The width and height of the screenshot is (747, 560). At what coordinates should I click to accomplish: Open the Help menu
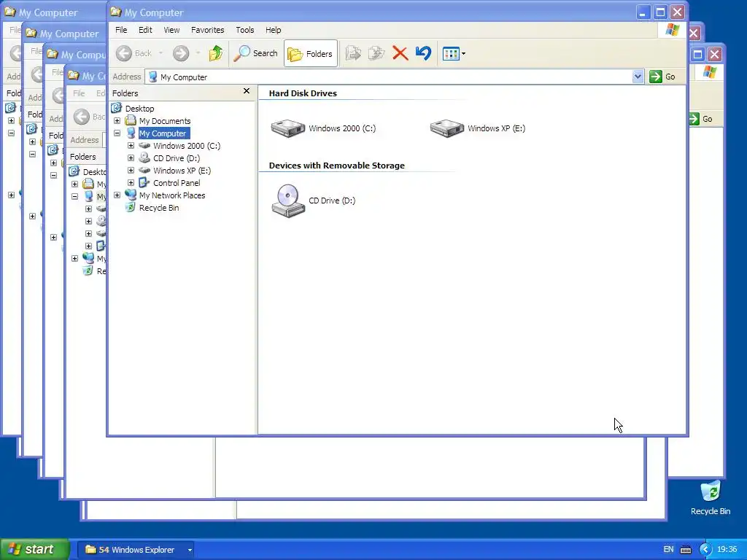(x=273, y=30)
